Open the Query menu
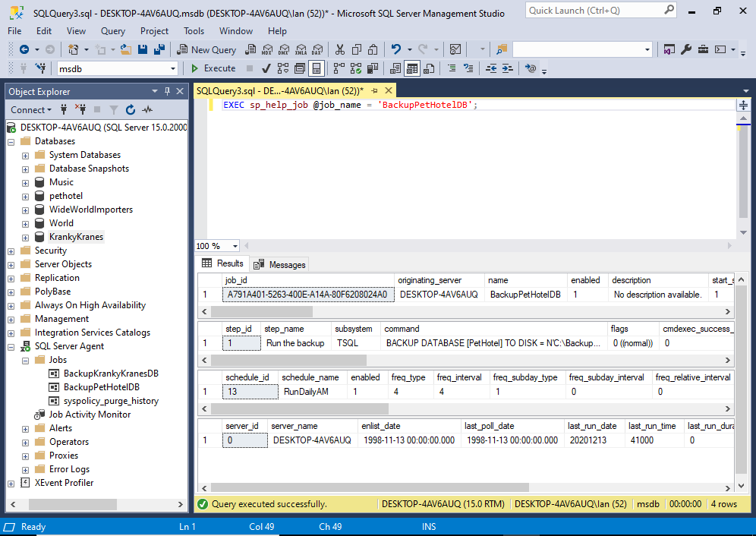756x536 pixels. 112,31
